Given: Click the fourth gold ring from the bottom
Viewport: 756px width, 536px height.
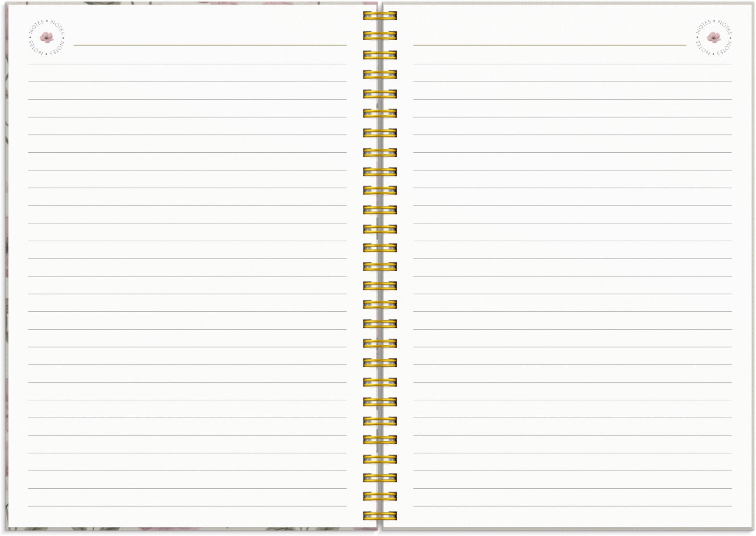Looking at the screenshot, I should [380, 459].
